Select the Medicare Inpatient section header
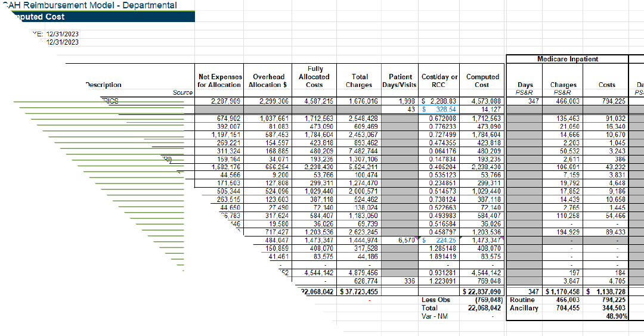Viewport: 644px width, 336px height. [x=568, y=59]
